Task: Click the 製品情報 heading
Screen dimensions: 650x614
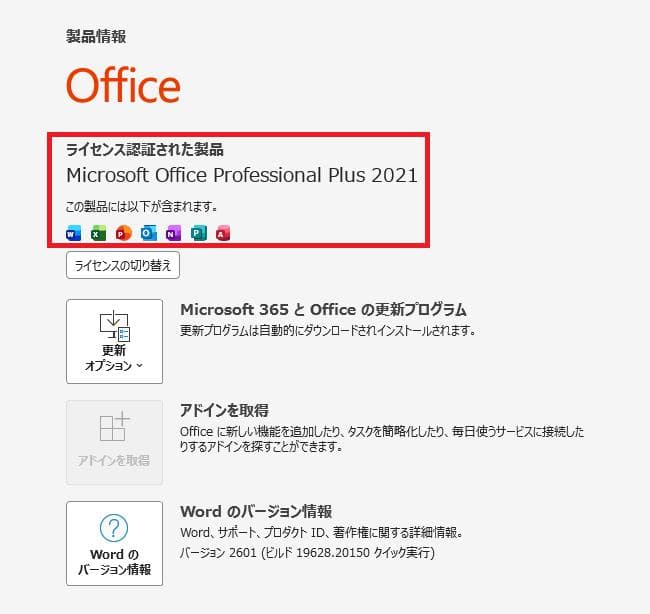Action: point(96,36)
